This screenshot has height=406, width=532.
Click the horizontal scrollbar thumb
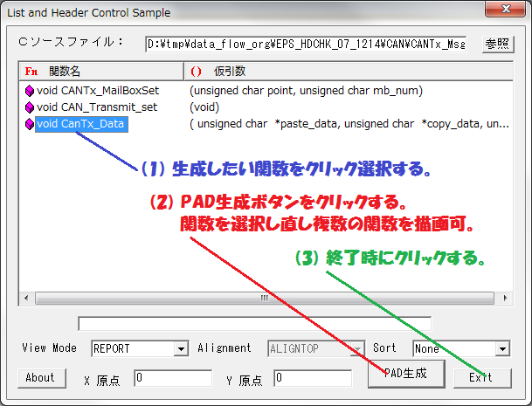tap(265, 298)
